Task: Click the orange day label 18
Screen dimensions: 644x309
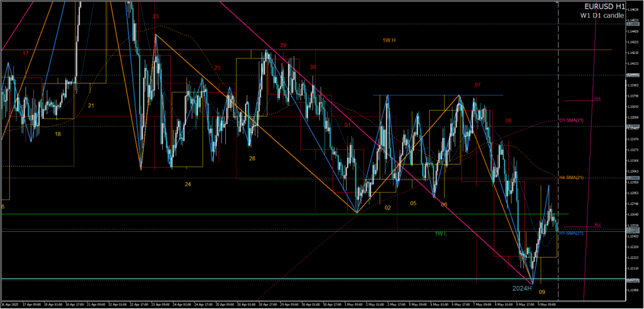Action: click(x=58, y=134)
